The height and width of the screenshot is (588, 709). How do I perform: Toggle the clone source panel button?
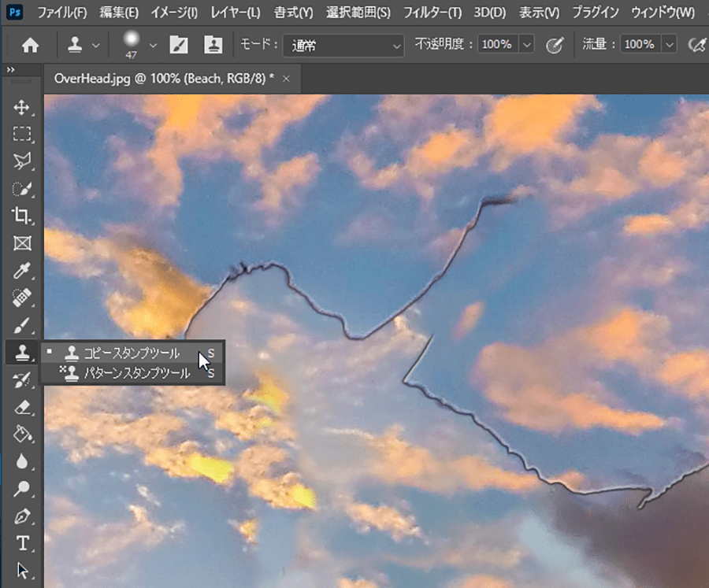point(213,46)
